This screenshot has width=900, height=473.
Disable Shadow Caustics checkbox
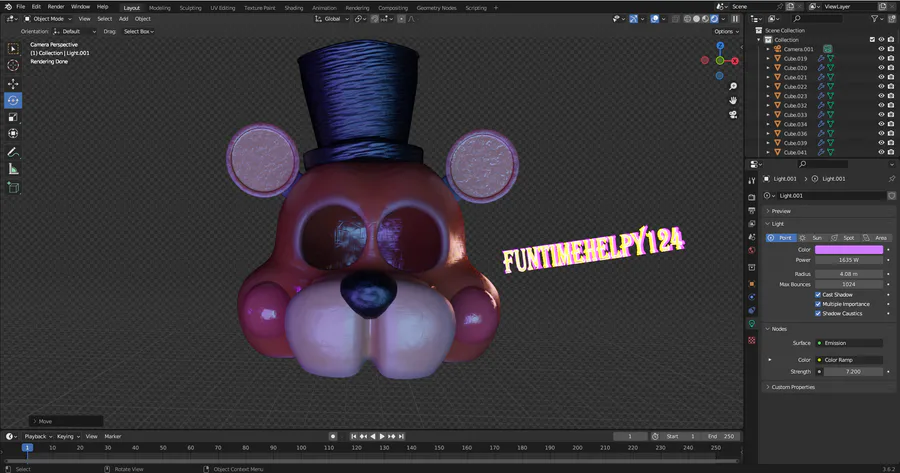(818, 313)
